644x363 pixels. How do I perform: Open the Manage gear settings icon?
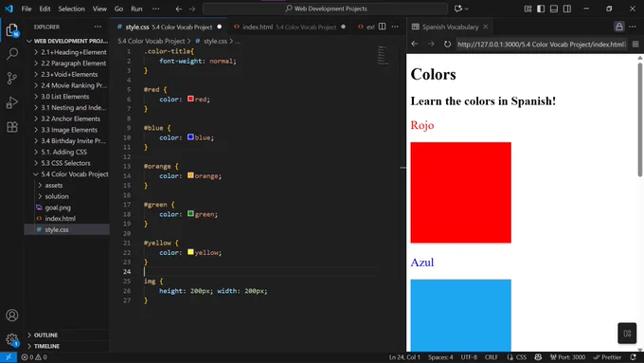click(x=12, y=339)
